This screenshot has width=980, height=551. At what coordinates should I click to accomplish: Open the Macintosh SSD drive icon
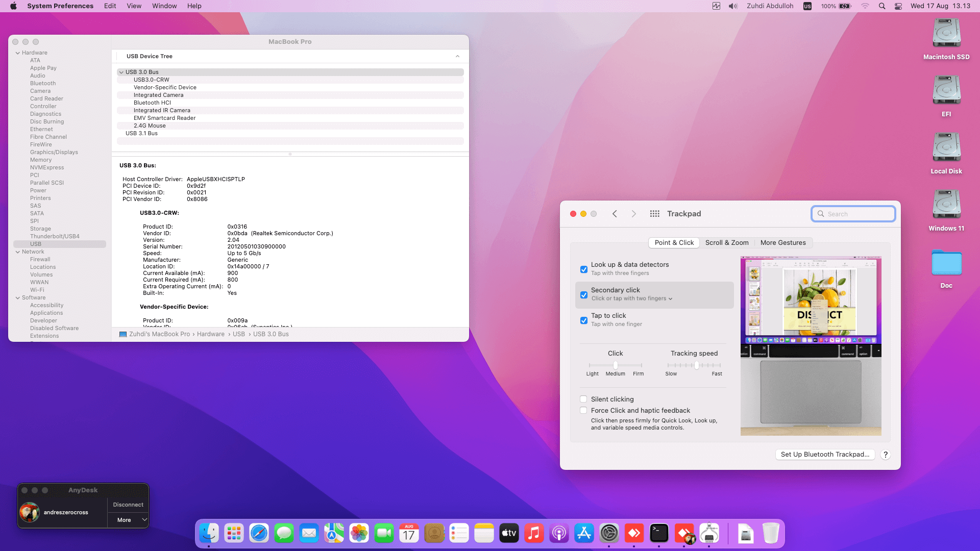pyautogui.click(x=946, y=34)
